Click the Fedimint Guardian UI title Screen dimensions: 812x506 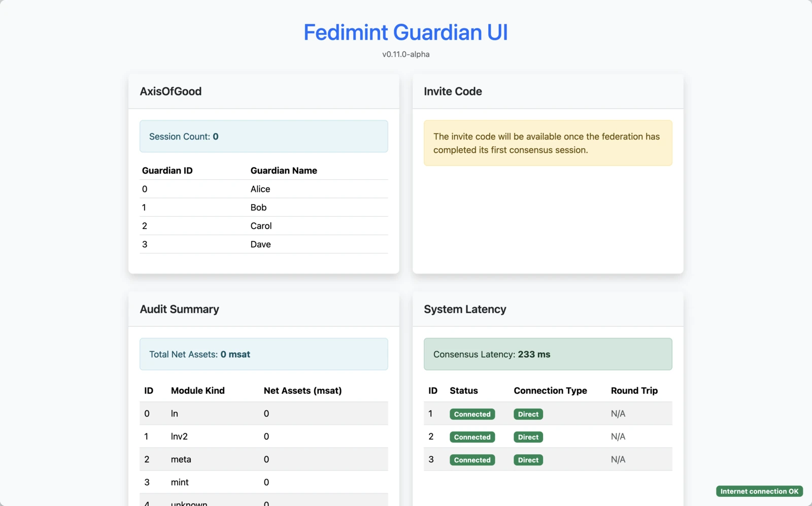[405, 32]
